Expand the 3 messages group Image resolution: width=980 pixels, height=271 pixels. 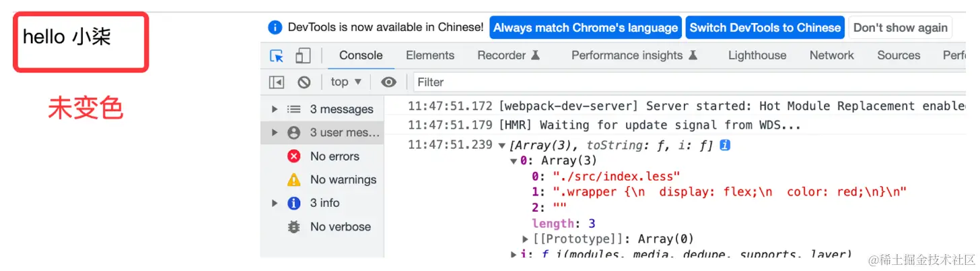pyautogui.click(x=275, y=109)
